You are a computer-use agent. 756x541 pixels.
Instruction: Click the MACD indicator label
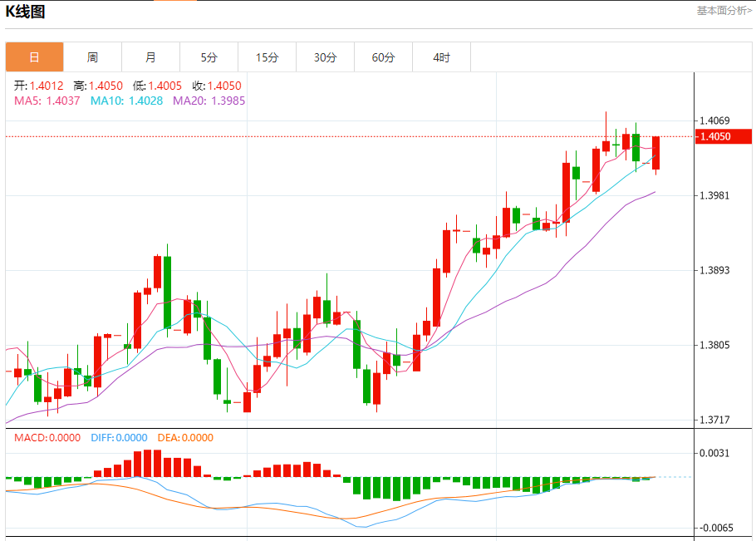[47, 438]
